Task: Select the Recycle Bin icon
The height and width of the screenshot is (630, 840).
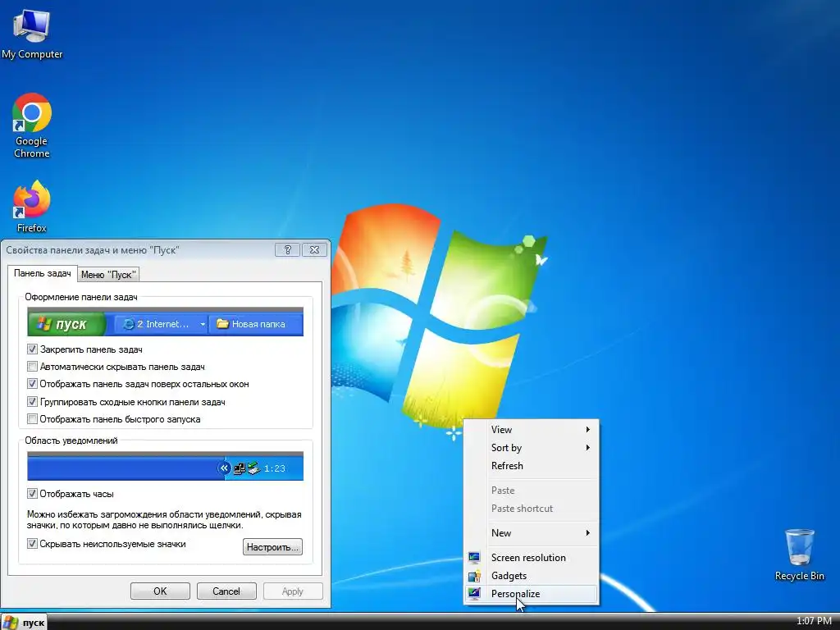Action: [x=799, y=555]
